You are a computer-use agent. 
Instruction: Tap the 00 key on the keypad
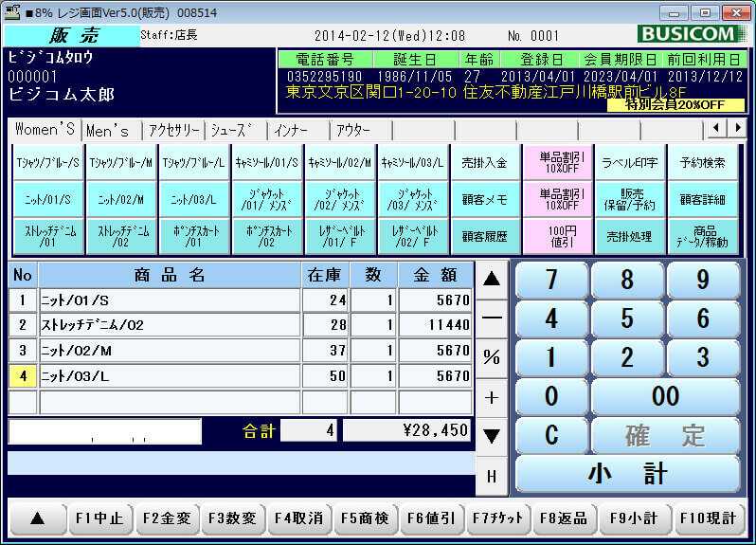click(x=665, y=396)
